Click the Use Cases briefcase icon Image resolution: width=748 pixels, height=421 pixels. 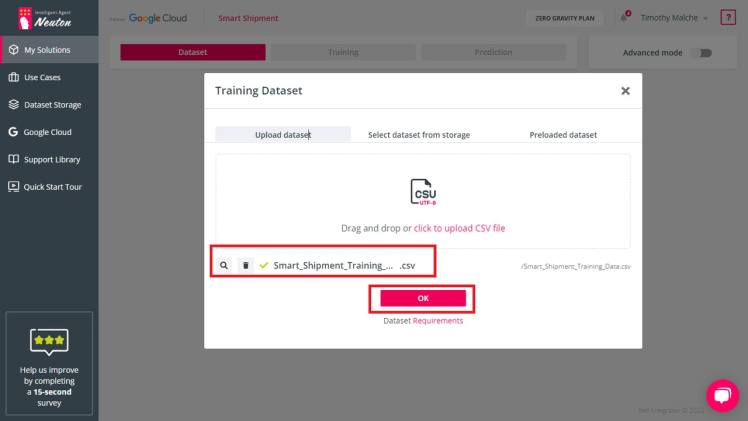(14, 77)
